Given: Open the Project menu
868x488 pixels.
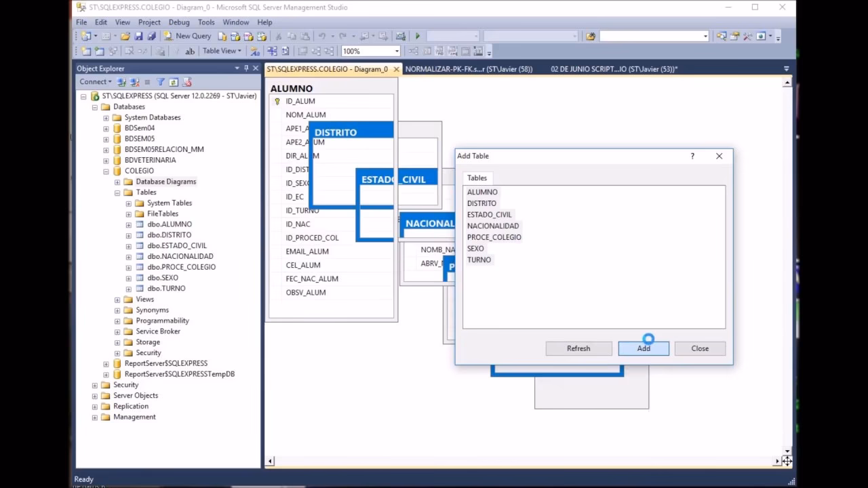Looking at the screenshot, I should [149, 22].
